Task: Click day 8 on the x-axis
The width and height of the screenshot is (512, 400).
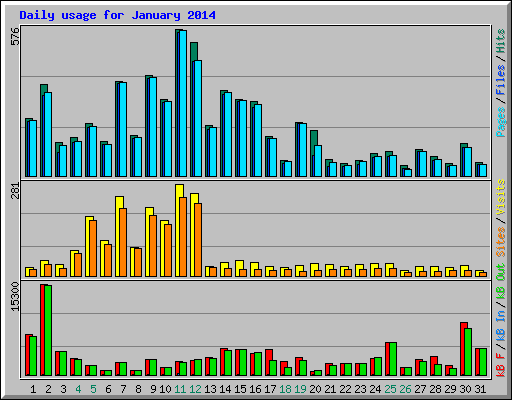Action: click(138, 389)
